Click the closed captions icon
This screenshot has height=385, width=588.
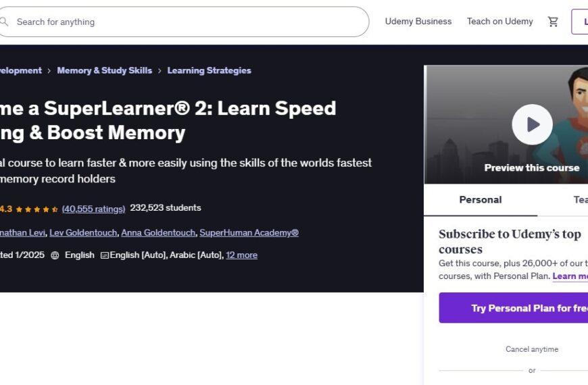pyautogui.click(x=105, y=255)
